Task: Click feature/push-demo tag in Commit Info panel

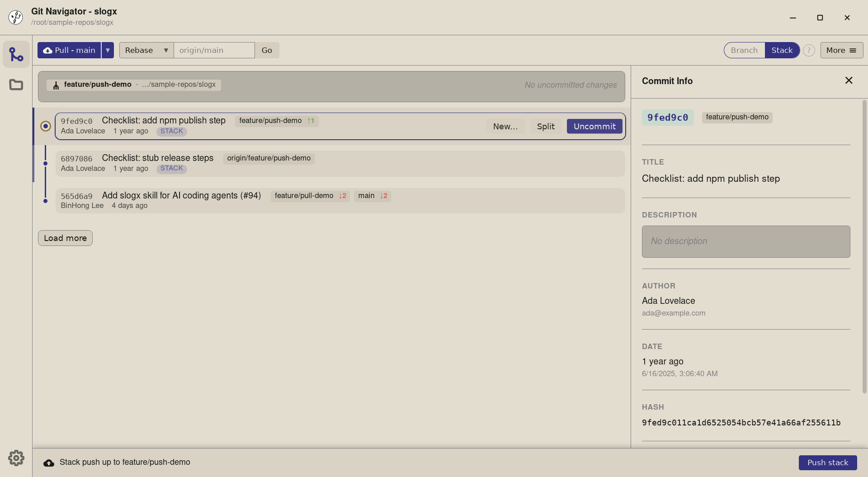Action: (737, 117)
